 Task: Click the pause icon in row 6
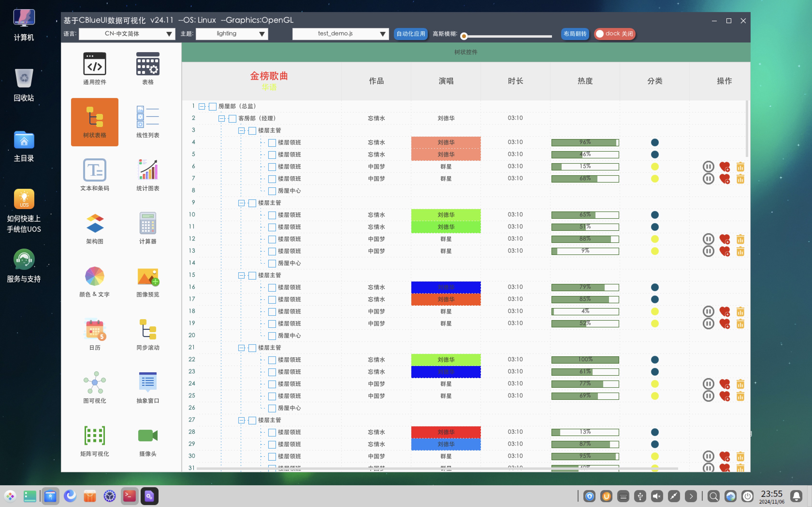708,167
